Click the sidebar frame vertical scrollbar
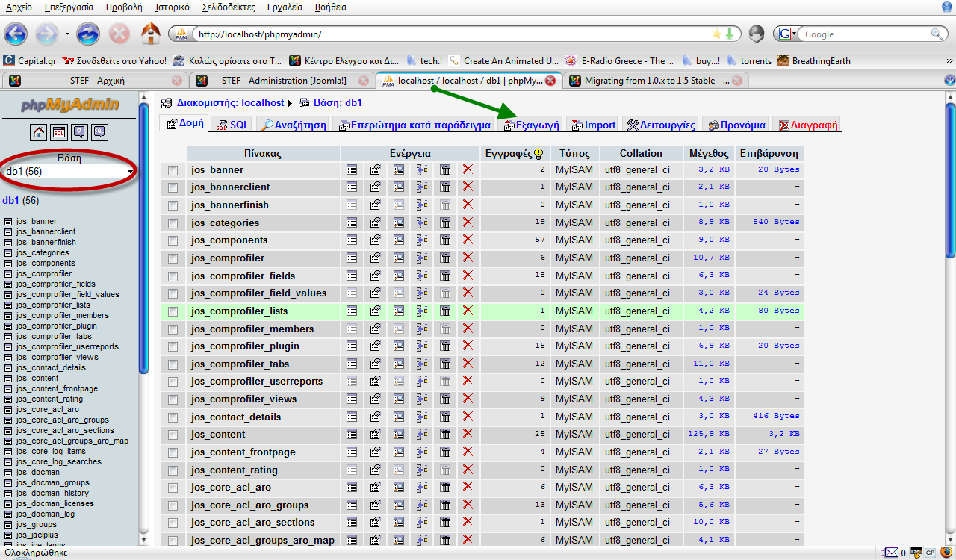The height and width of the screenshot is (560, 956). click(x=144, y=237)
